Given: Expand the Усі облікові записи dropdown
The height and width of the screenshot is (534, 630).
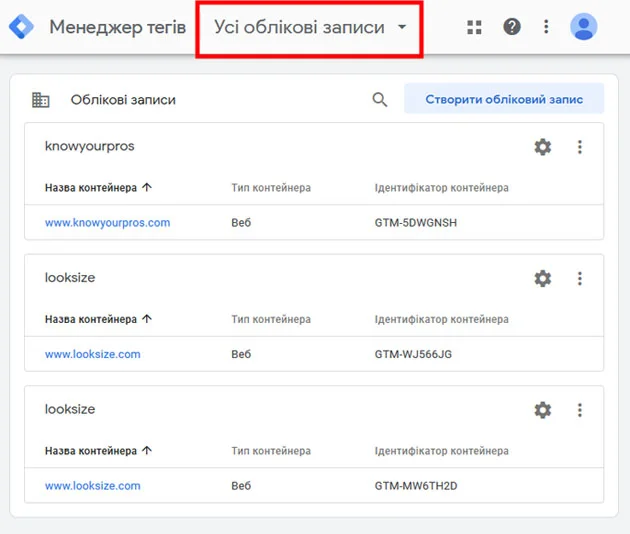Looking at the screenshot, I should point(309,27).
